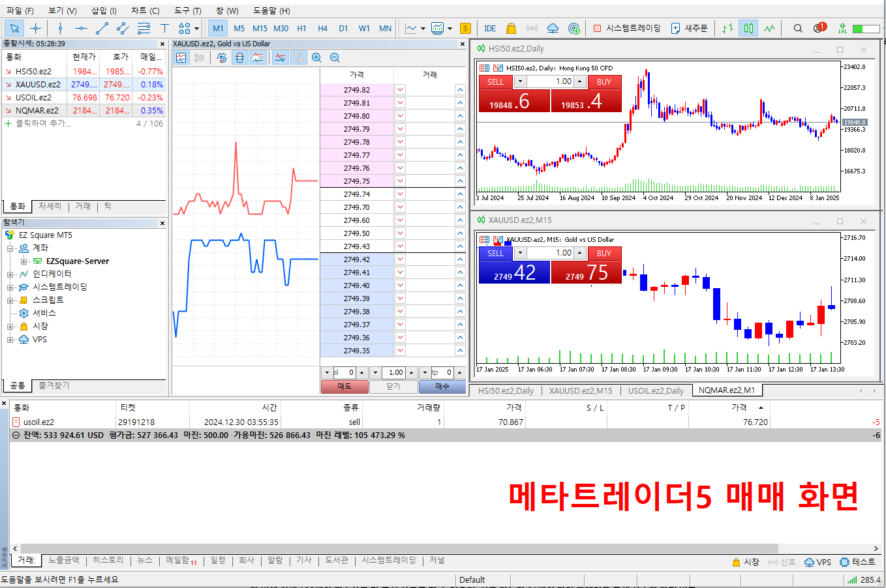
Task: Zoom in the tick chart
Action: coord(316,57)
